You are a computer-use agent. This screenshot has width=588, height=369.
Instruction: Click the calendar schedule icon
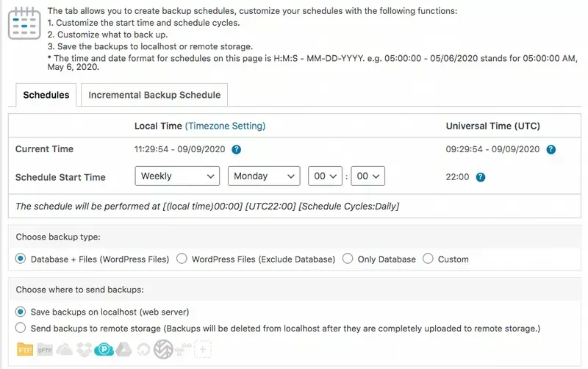coord(24,23)
